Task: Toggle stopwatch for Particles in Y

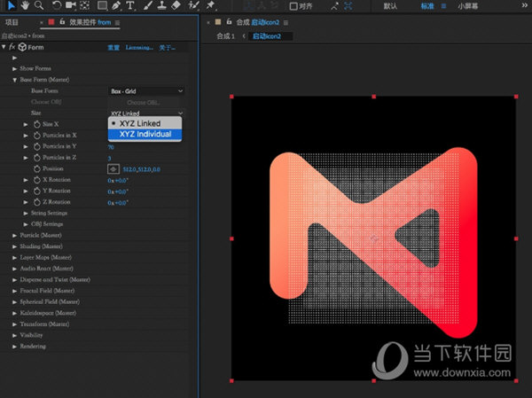Action: 37,146
